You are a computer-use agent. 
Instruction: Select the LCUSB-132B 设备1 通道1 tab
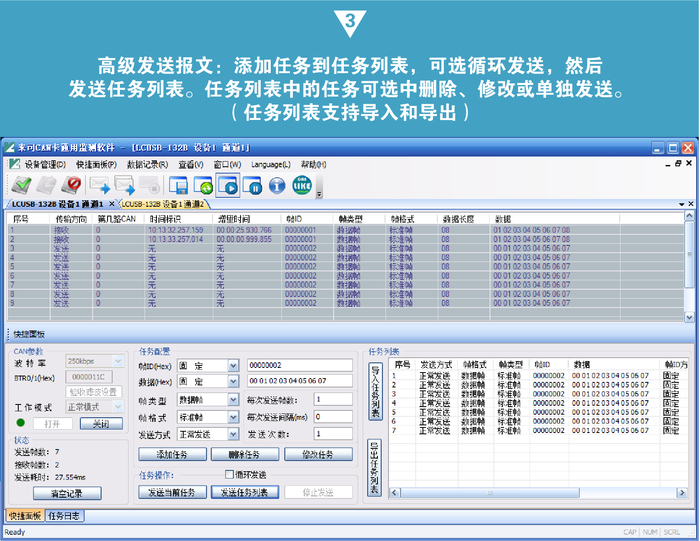click(x=57, y=204)
